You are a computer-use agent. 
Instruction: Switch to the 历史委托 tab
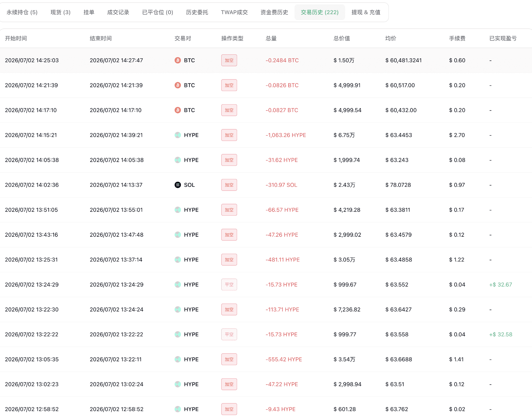(x=197, y=12)
